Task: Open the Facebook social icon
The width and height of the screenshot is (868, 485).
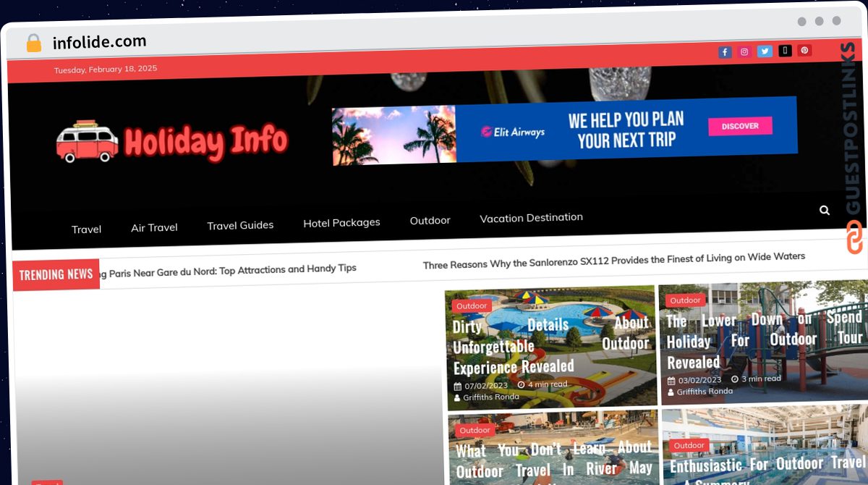Action: click(x=725, y=52)
